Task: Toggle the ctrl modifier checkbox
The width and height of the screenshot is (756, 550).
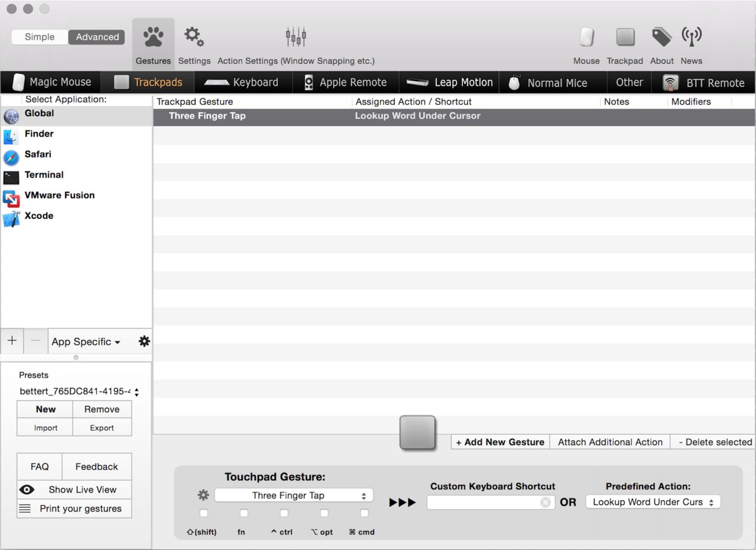Action: pyautogui.click(x=284, y=513)
